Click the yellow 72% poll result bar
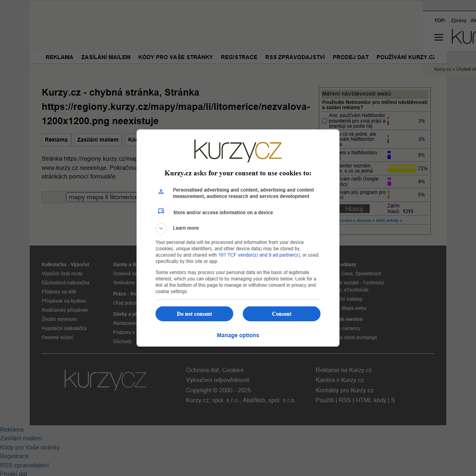 pyautogui.click(x=402, y=169)
